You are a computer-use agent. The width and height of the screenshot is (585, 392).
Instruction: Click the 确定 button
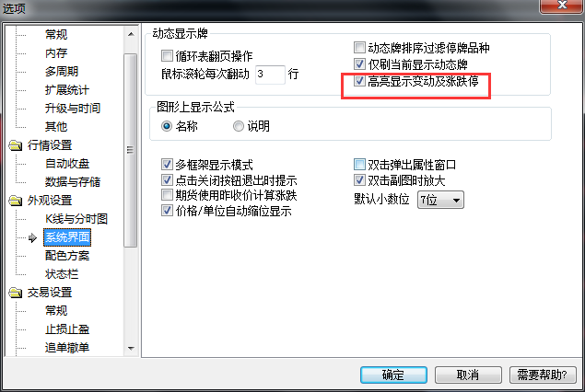pos(393,375)
